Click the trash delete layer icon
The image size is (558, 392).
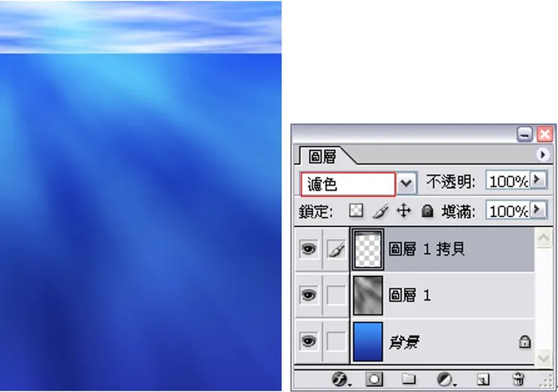(518, 379)
